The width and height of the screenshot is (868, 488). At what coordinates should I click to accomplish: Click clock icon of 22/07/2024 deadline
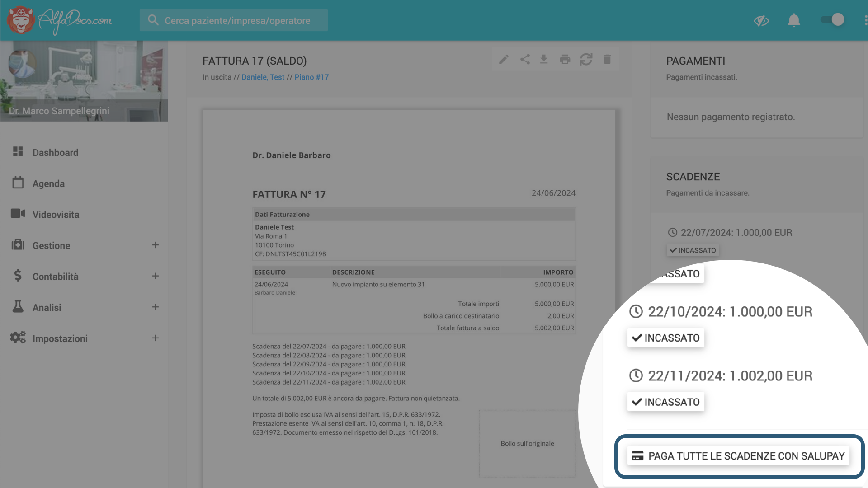pos(672,232)
